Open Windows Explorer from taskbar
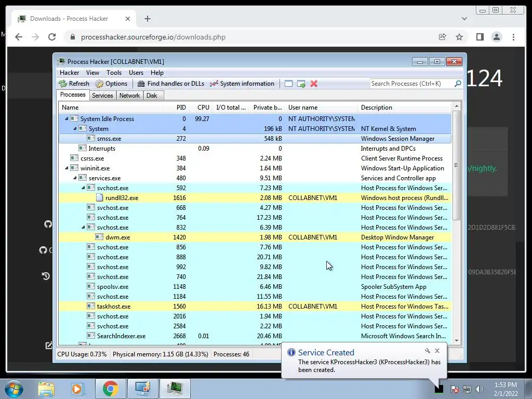This screenshot has width=532, height=399. (x=46, y=389)
